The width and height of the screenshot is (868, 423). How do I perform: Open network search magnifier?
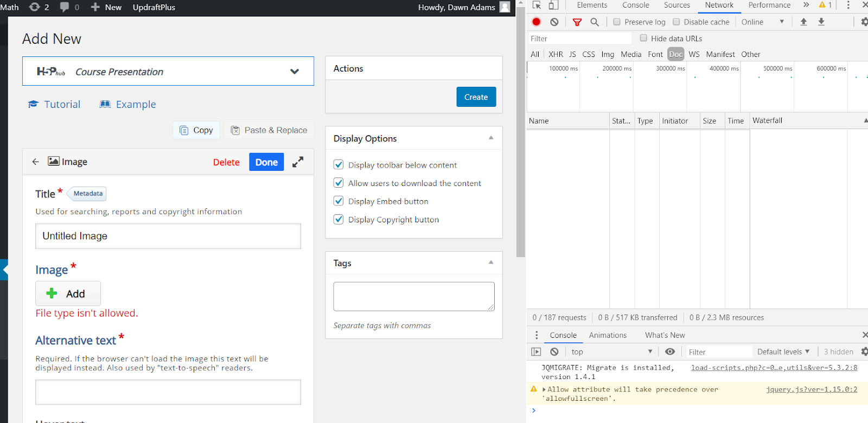point(595,22)
